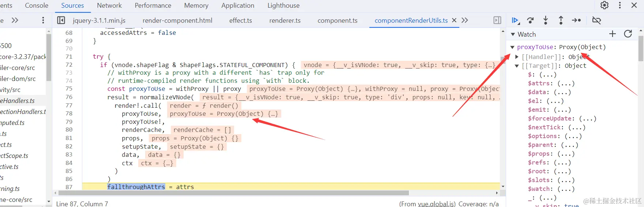Evaluate the $slots getter value
The image size is (644, 207).
(x=566, y=180)
